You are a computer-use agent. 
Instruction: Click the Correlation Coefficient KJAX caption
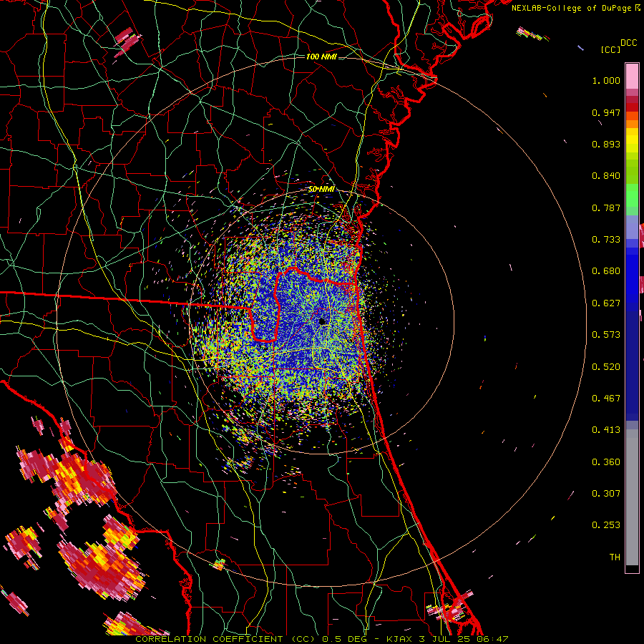pyautogui.click(x=322, y=639)
